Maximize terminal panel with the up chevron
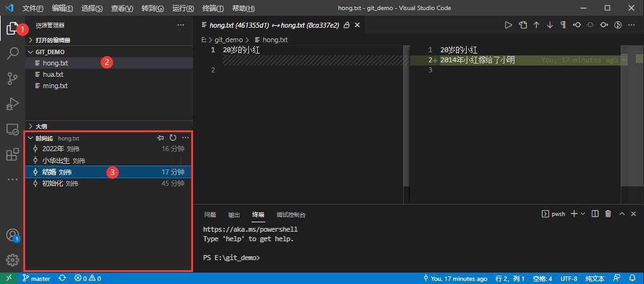 click(x=622, y=214)
